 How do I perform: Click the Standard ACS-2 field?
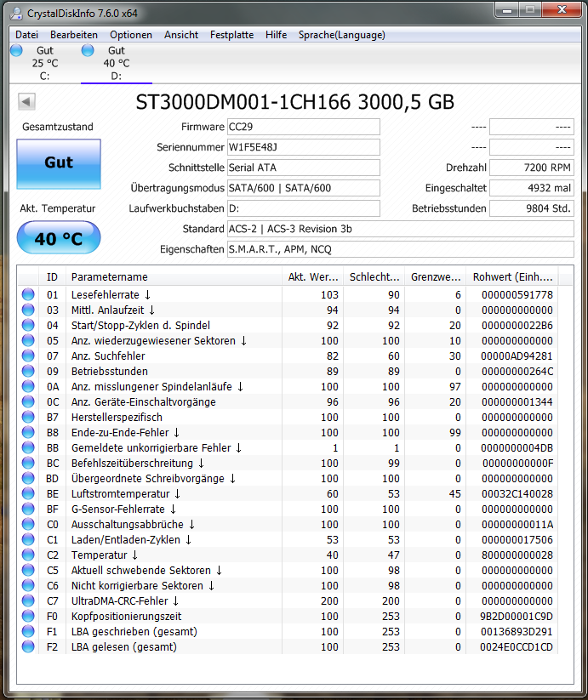pyautogui.click(x=401, y=229)
